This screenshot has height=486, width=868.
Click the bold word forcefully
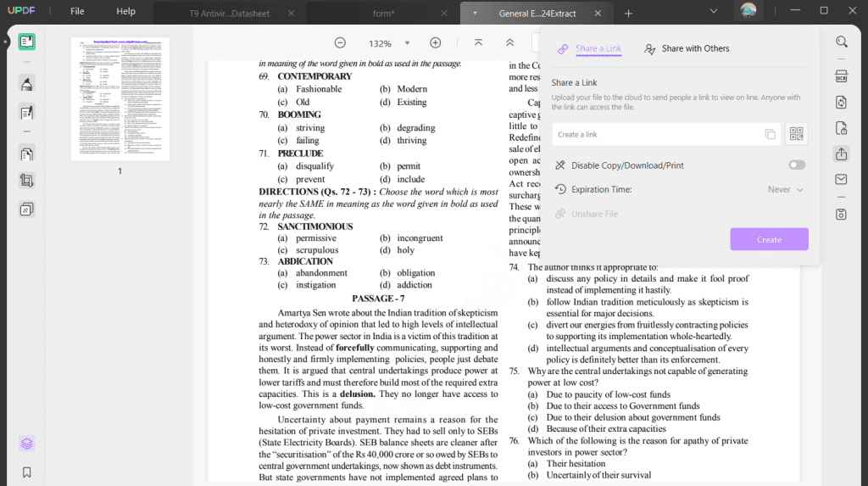(x=355, y=348)
